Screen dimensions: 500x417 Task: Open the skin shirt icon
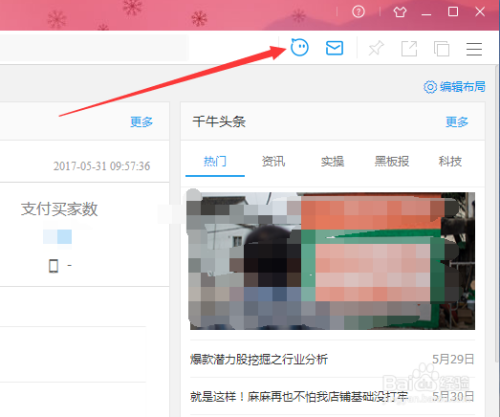click(400, 12)
